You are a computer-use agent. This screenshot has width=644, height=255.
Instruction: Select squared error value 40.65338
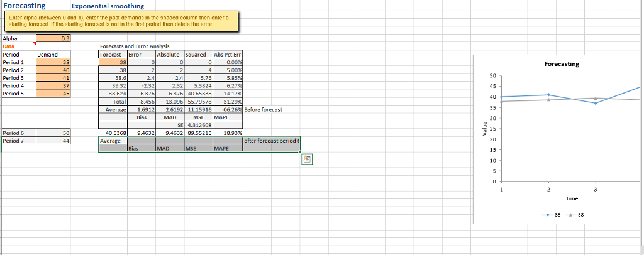198,94
